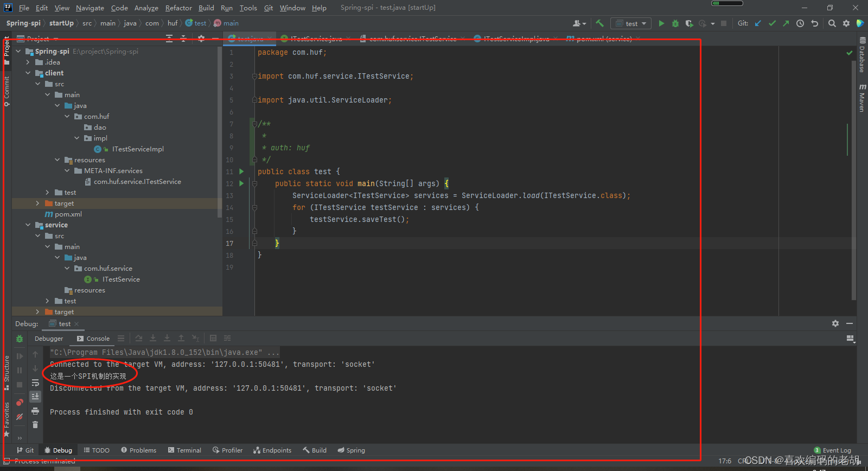
Task: Click the Print console output icon
Action: [x=35, y=411]
